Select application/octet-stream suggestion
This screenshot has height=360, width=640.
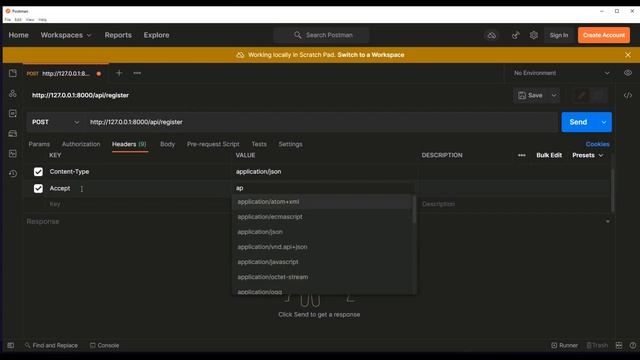coord(322,277)
